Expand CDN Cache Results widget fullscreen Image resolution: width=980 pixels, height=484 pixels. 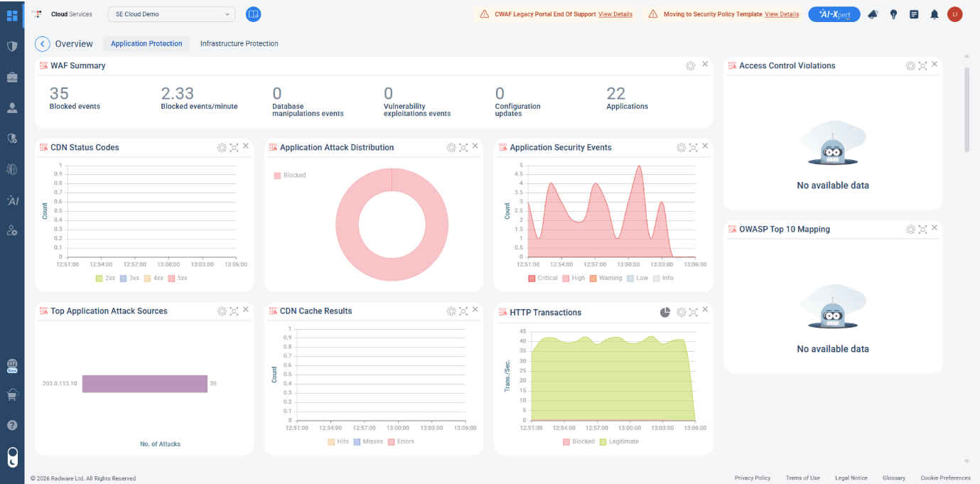tap(463, 311)
